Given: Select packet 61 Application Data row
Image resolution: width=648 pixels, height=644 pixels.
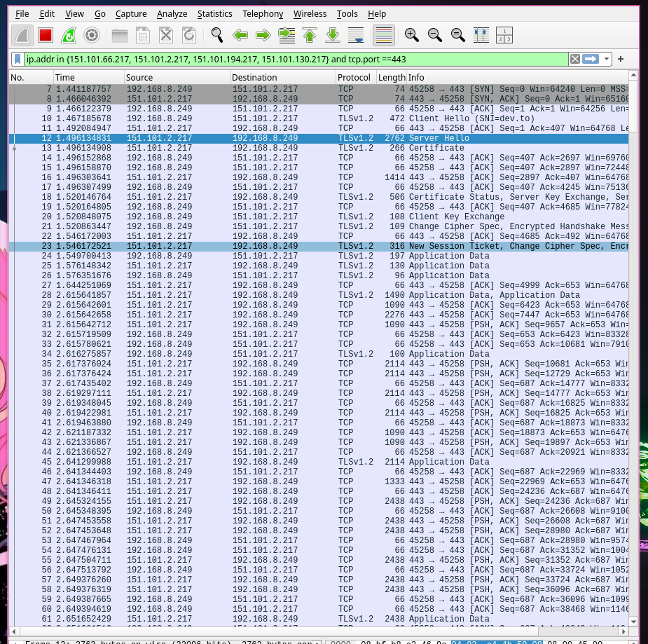Looking at the screenshot, I should click(x=319, y=619).
